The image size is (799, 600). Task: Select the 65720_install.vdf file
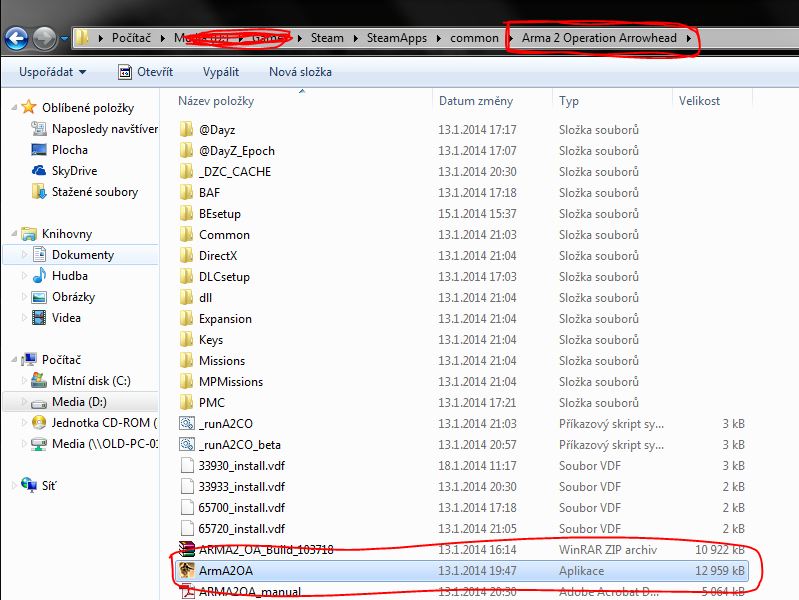point(461,528)
